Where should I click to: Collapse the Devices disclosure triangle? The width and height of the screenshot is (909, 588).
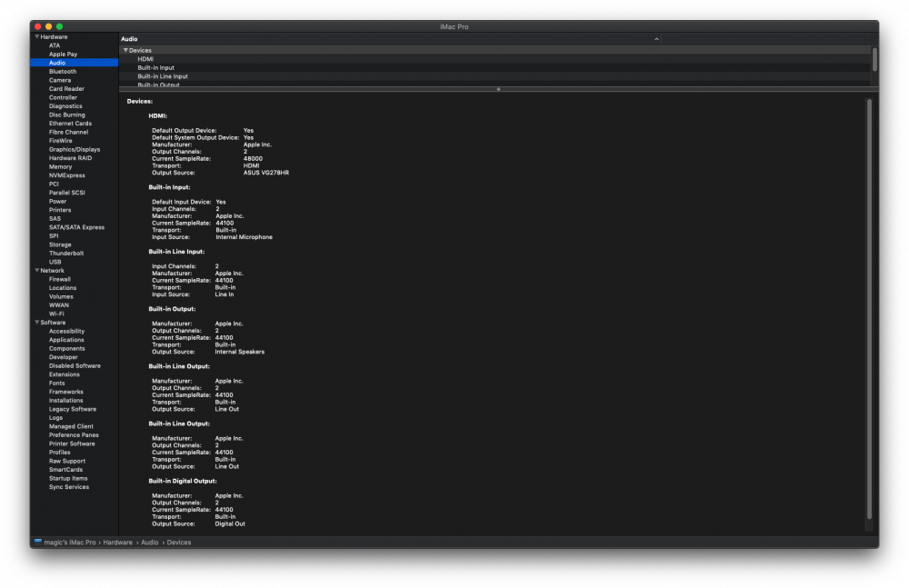click(125, 51)
